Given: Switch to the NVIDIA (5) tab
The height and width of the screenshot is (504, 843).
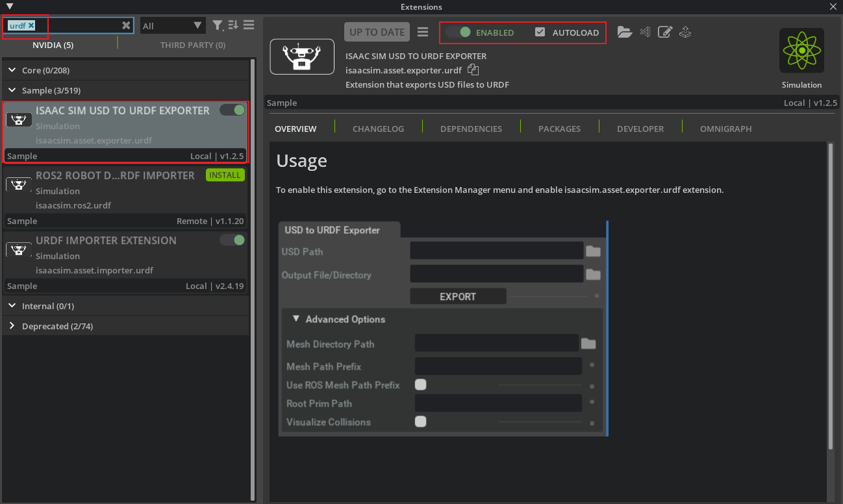Looking at the screenshot, I should (53, 45).
